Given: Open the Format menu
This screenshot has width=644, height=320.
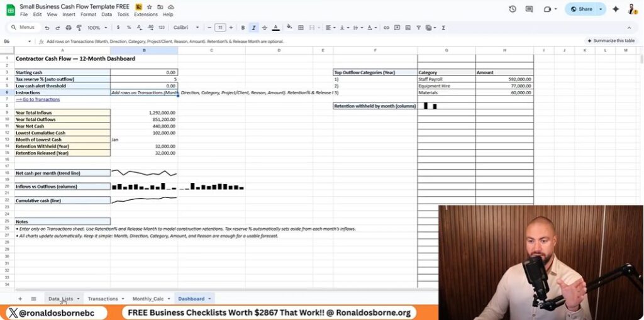Looking at the screenshot, I should tap(88, 14).
